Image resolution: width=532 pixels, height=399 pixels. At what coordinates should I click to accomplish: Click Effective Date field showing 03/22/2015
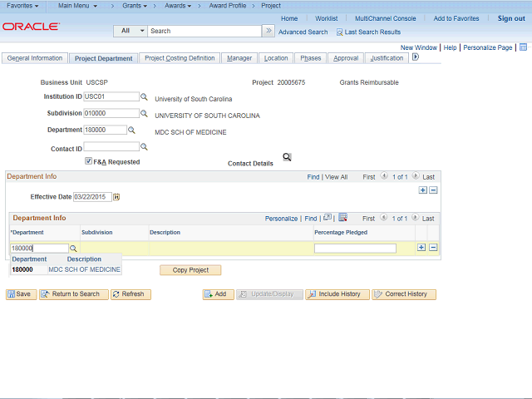[92, 197]
